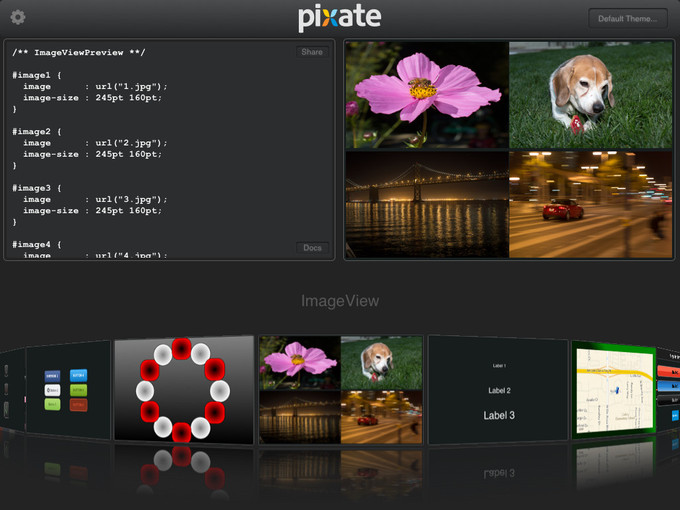680x510 pixels.
Task: Click the Share button in code editor
Action: click(312, 52)
